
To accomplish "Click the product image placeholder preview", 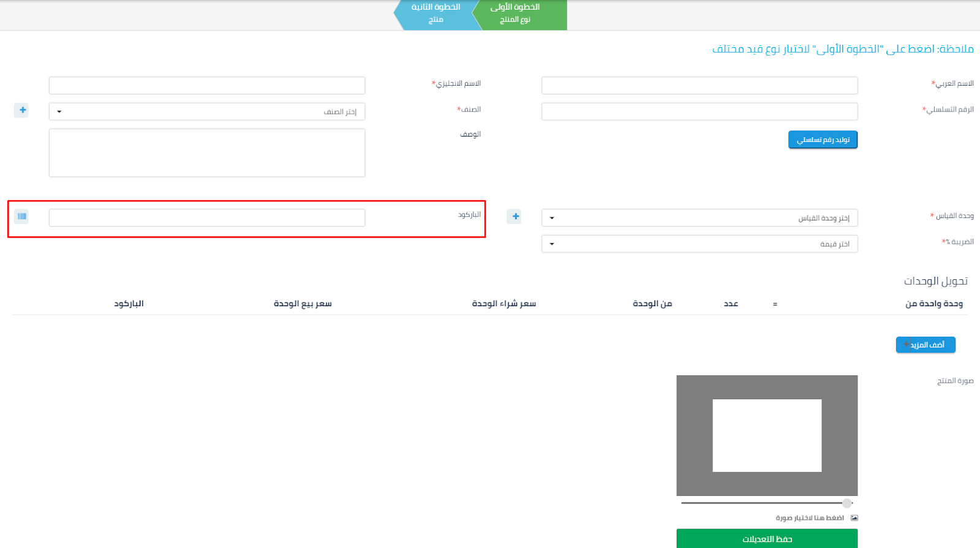I will tap(767, 435).
